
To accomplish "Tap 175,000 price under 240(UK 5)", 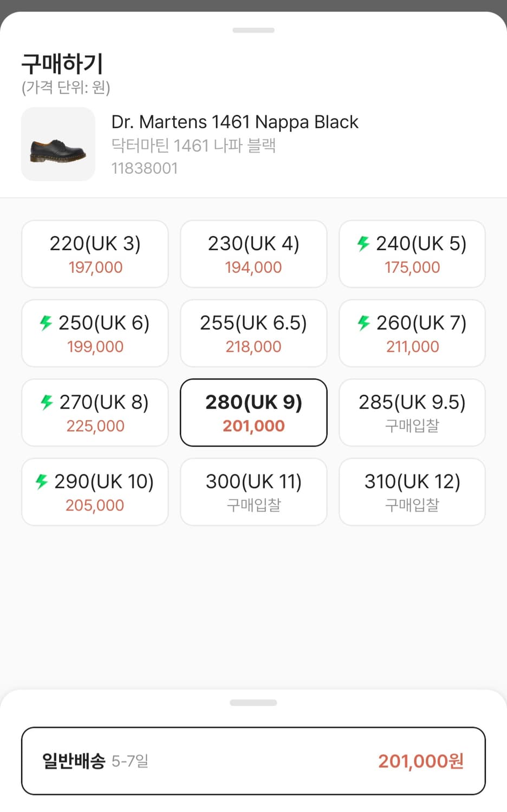I will (412, 267).
